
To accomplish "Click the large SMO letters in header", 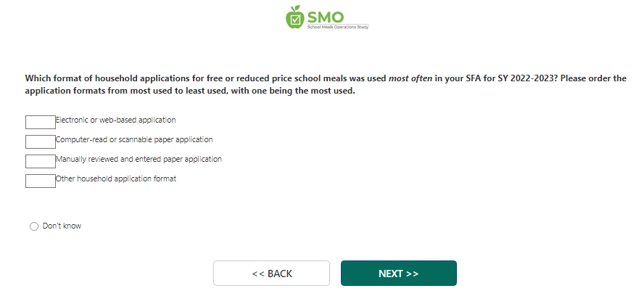I will (326, 15).
